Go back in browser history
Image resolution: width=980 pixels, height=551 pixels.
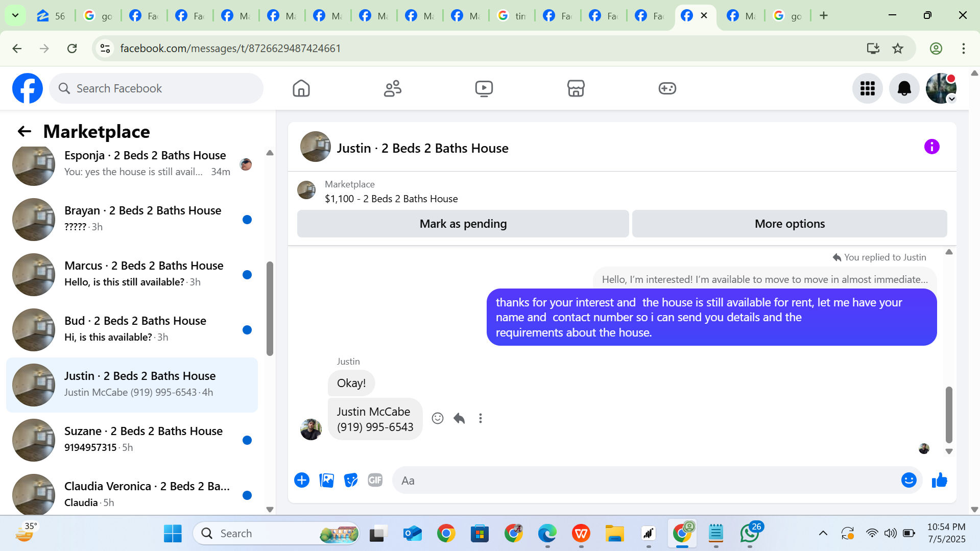coord(17,49)
